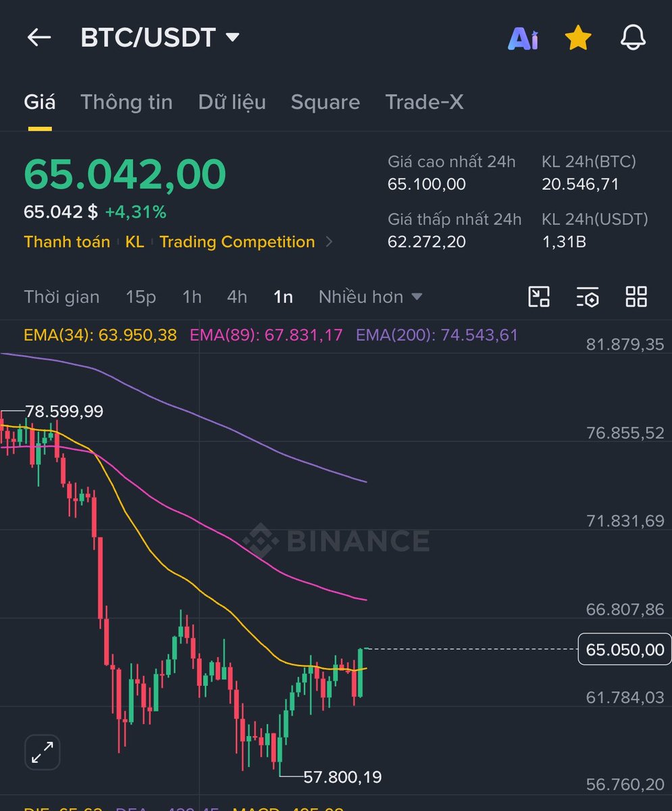Open the Trade-X tab
The image size is (672, 811).
point(424,102)
